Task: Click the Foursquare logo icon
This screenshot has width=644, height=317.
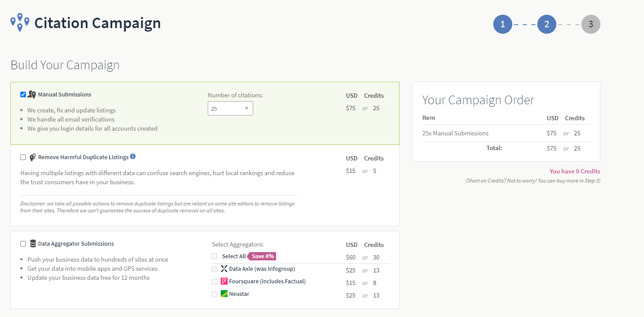Action: pos(224,281)
